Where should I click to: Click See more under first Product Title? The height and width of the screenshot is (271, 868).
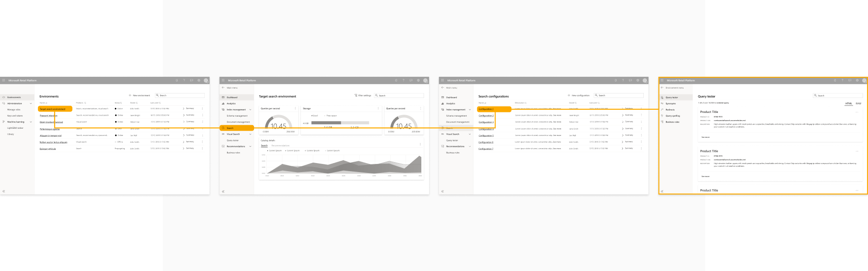click(705, 137)
